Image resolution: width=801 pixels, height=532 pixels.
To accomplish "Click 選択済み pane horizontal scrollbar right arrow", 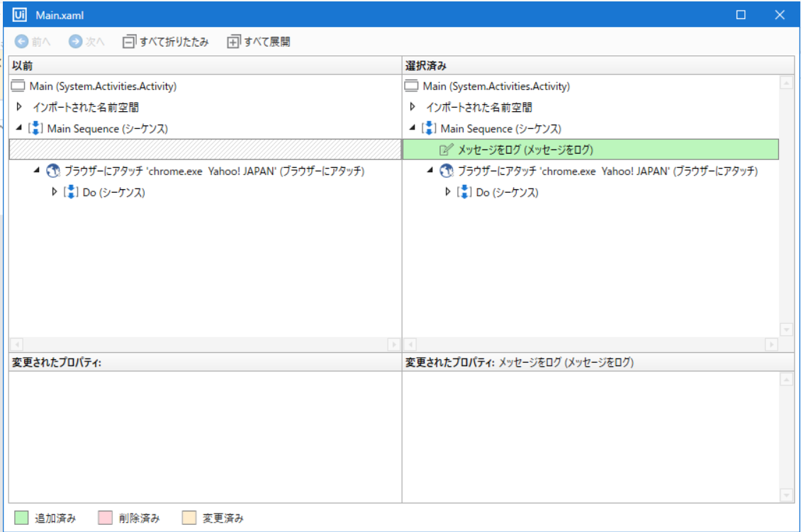I will [772, 344].
